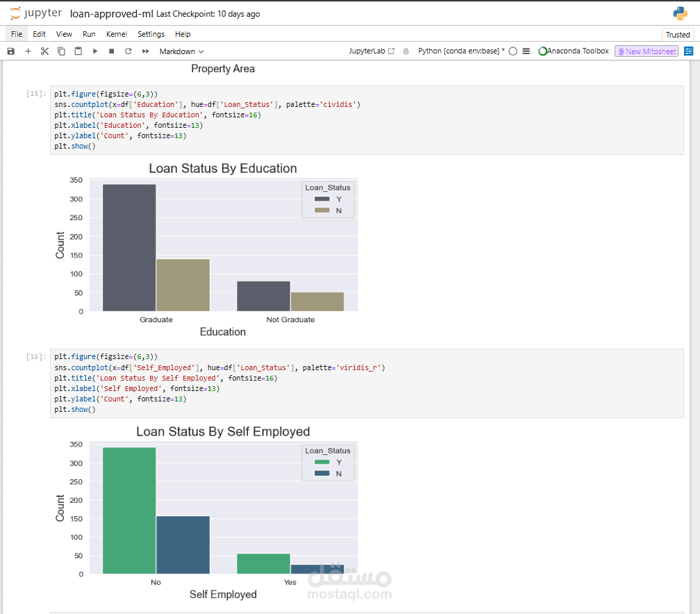Insert a new cell with plus icon
The width and height of the screenshot is (700, 614).
(x=28, y=51)
